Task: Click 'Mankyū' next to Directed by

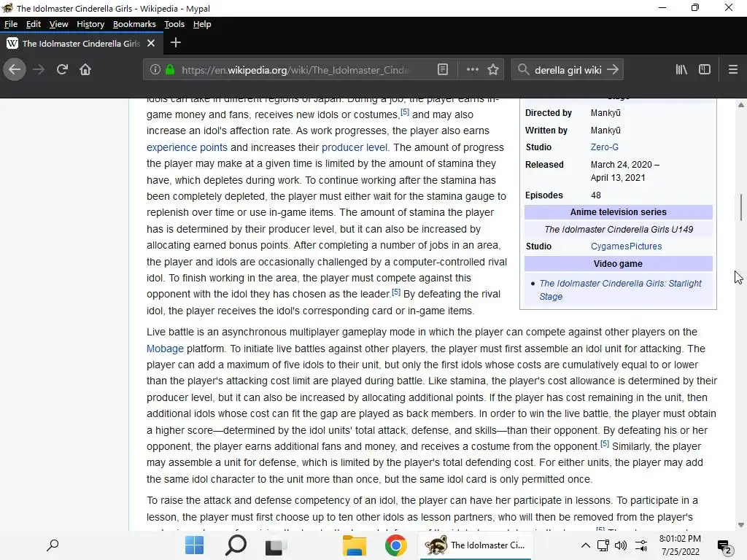Action: [x=605, y=113]
